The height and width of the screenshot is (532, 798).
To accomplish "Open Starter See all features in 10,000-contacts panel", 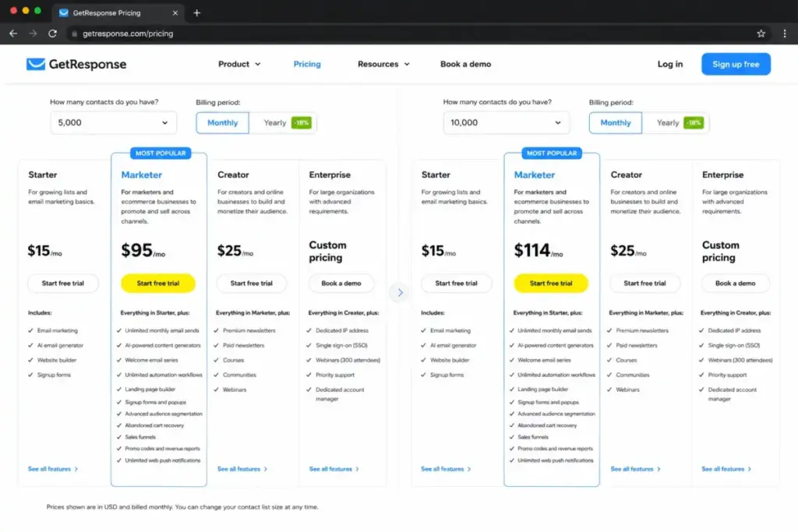I will (x=446, y=469).
